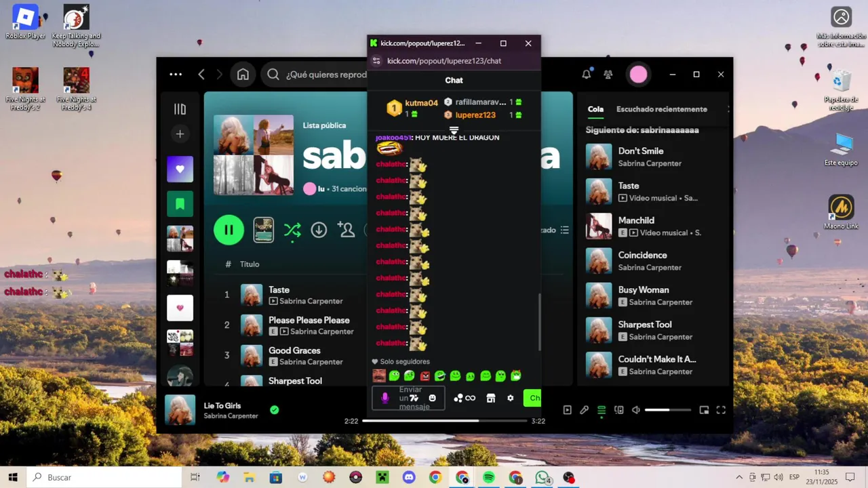The image size is (868, 488).
Task: Open Lie To Girls now-playing title
Action: tap(222, 405)
